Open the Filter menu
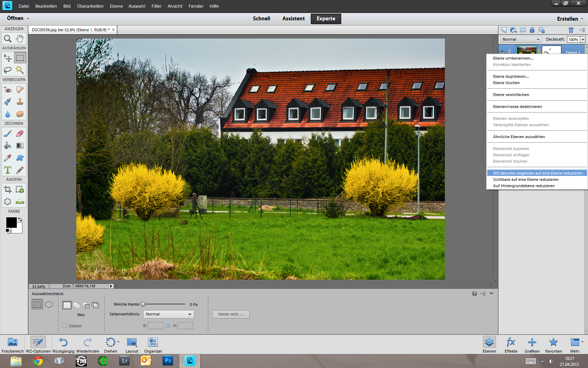This screenshot has height=368, width=588. (156, 6)
